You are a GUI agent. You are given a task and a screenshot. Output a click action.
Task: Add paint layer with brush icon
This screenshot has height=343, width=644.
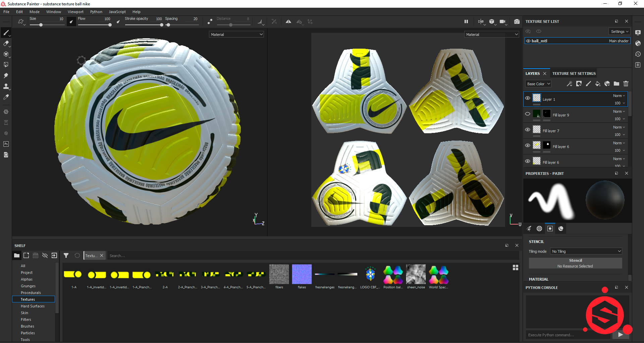pyautogui.click(x=588, y=84)
